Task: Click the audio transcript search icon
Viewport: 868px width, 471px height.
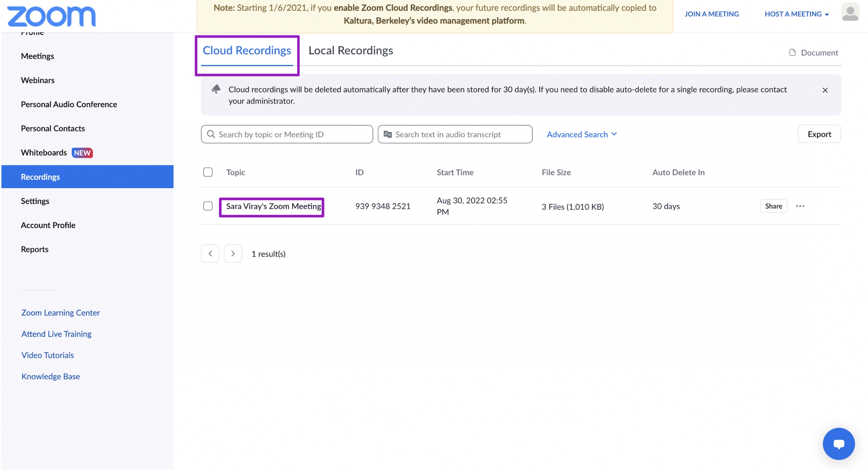Action: coord(388,134)
